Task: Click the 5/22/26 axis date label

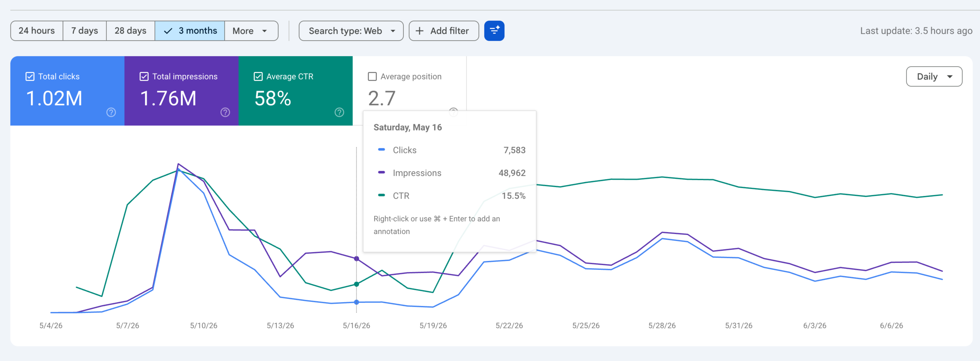Action: point(509,326)
